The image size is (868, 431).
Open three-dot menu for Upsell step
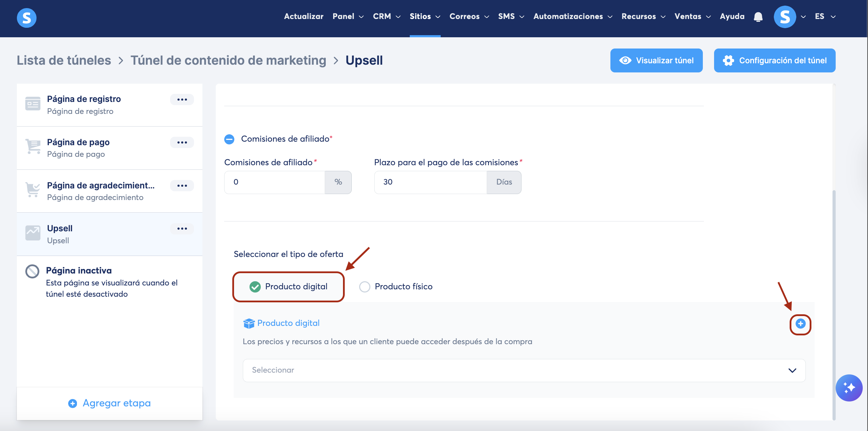[182, 229]
